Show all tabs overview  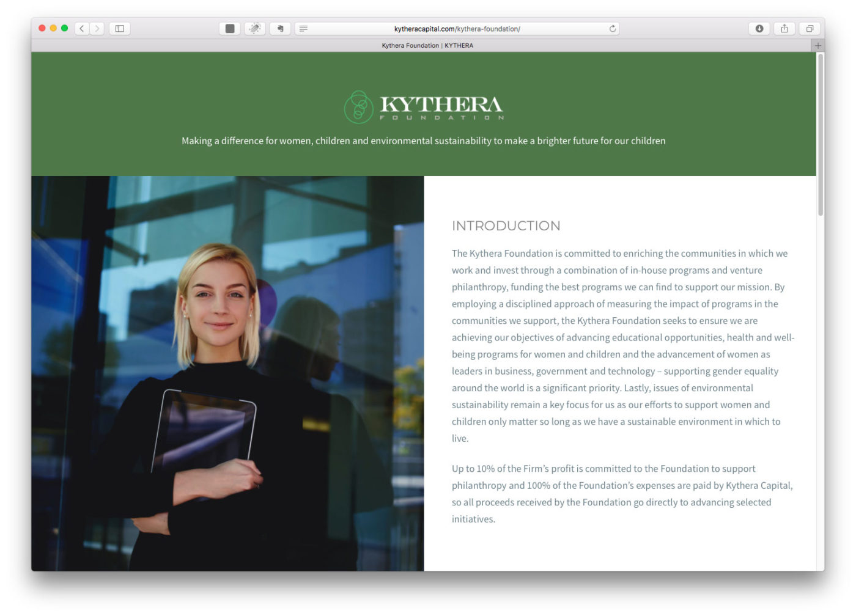pyautogui.click(x=810, y=29)
